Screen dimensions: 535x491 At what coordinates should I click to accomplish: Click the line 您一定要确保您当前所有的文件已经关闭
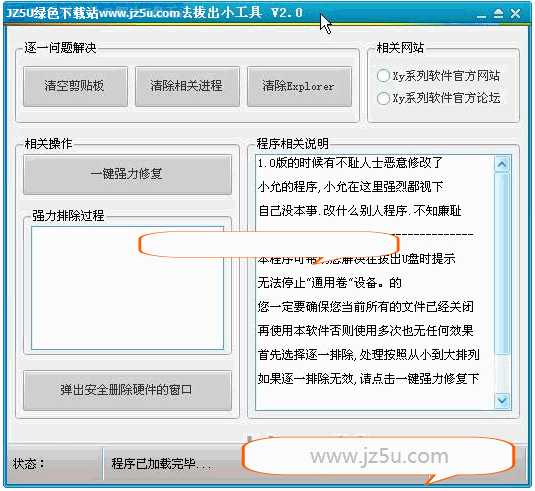click(x=365, y=307)
